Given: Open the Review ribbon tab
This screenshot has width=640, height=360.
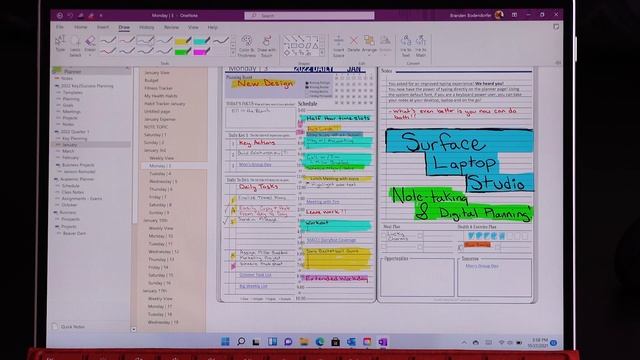Looking at the screenshot, I should [x=171, y=27].
